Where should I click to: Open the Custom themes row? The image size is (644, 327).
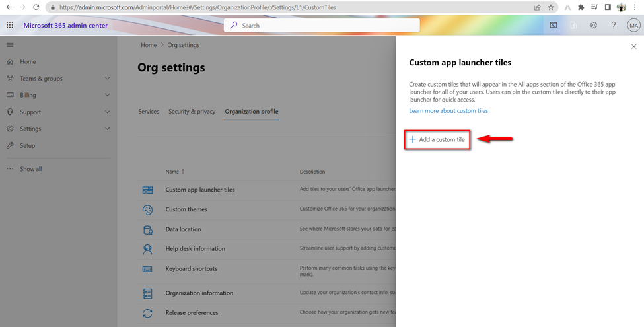[267, 209]
